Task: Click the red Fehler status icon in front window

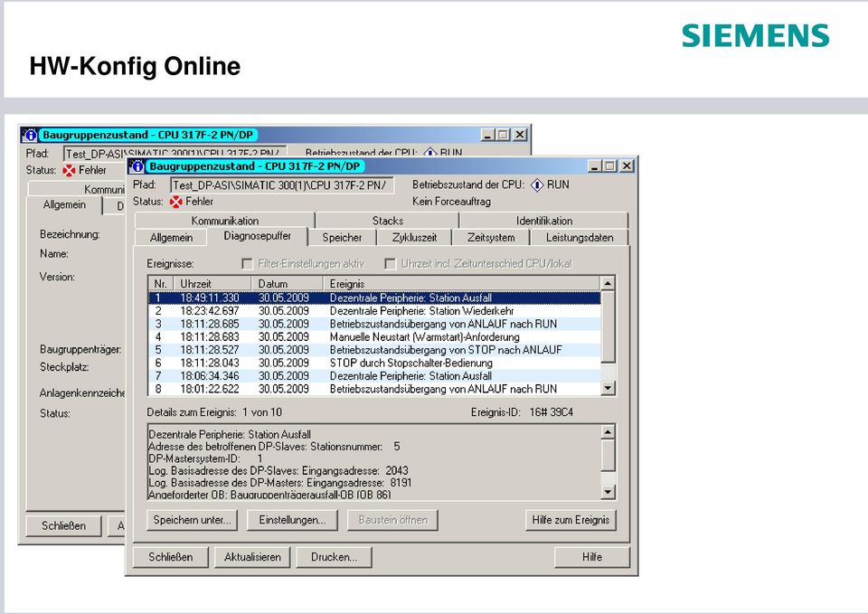Action: tap(176, 202)
